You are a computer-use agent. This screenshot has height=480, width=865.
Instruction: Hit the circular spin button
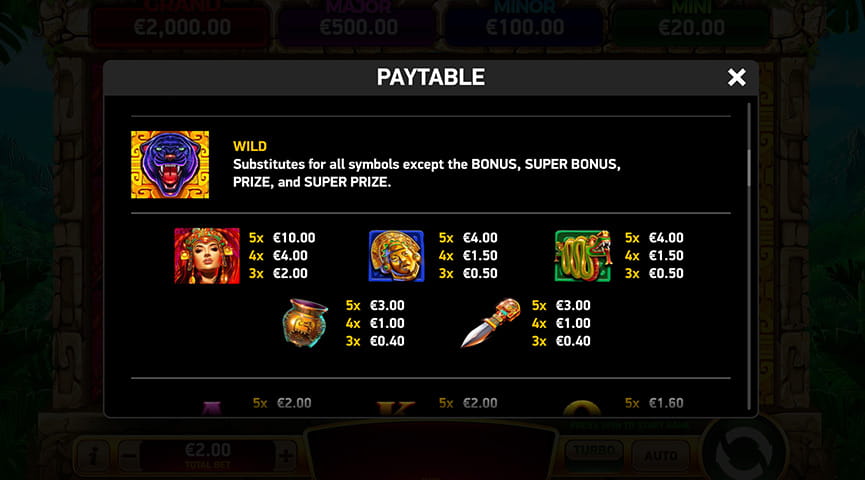743,451
